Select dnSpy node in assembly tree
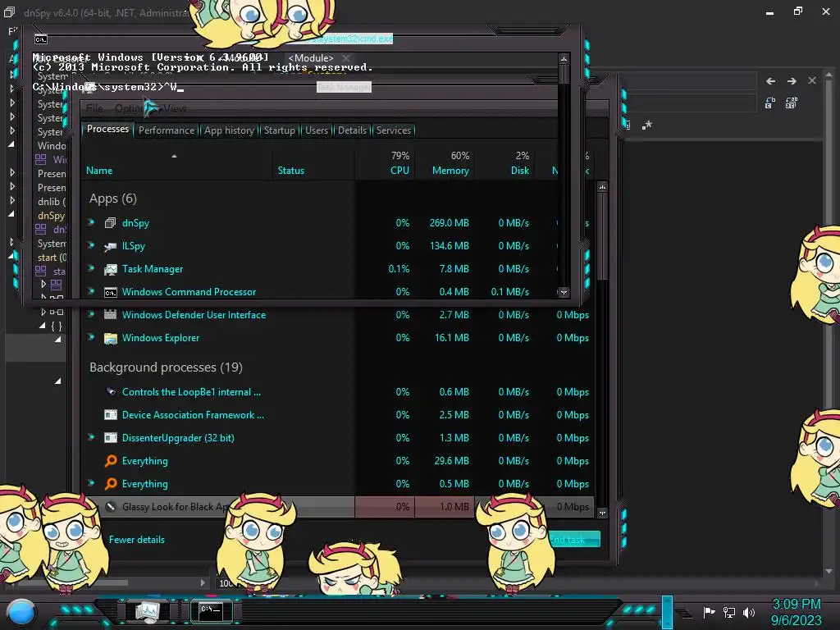Screen dimensions: 840x630 (x=52, y=216)
